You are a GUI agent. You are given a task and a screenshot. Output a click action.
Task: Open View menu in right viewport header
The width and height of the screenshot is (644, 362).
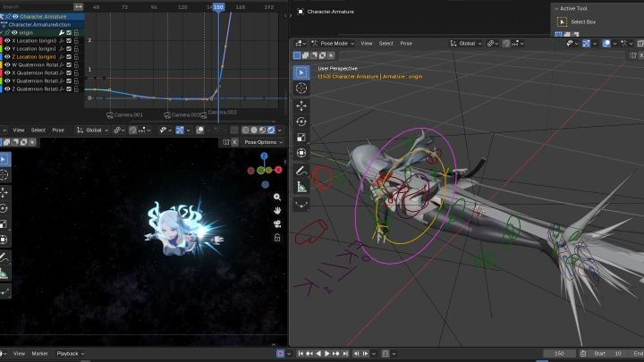pyautogui.click(x=367, y=44)
